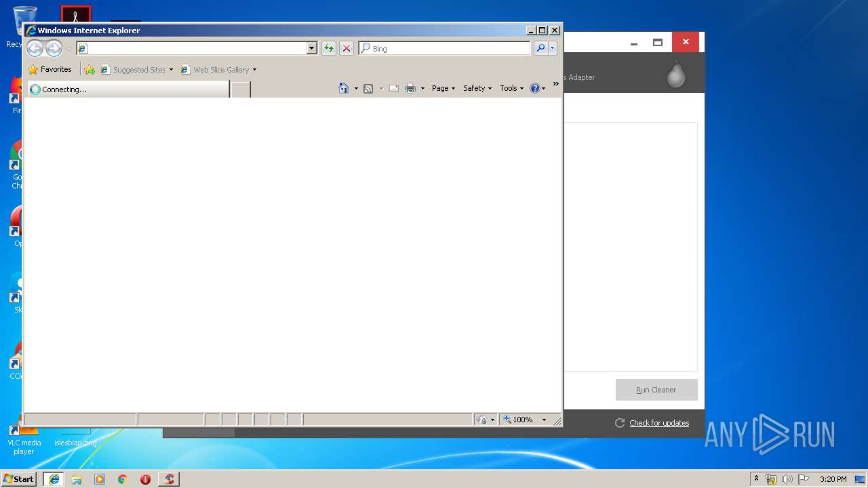The height and width of the screenshot is (488, 868).
Task: Open search provider options dropdown arrow
Action: [x=553, y=48]
